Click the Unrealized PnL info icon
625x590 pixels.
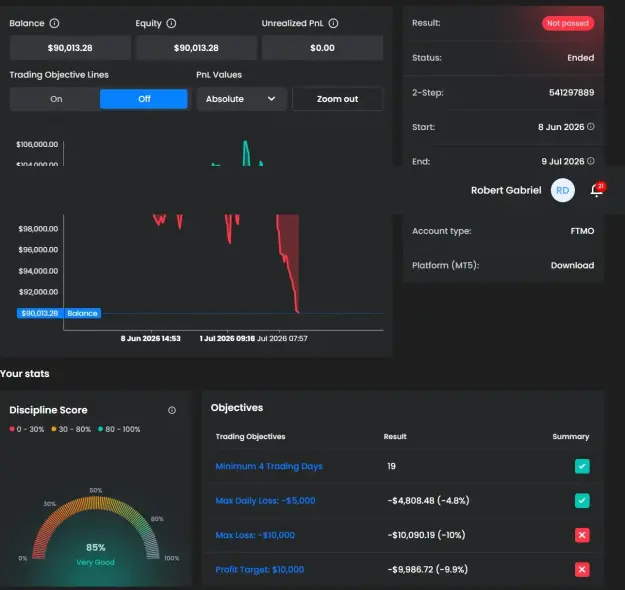(x=333, y=24)
